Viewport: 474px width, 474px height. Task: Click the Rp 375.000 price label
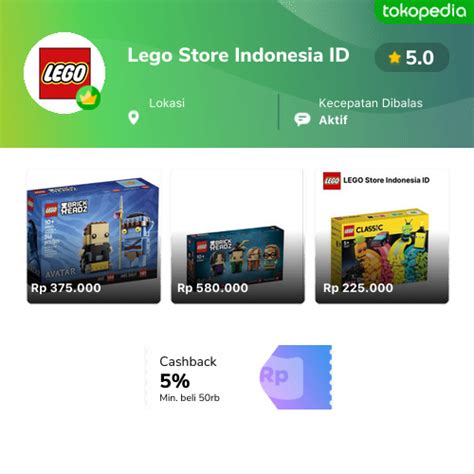(x=66, y=288)
